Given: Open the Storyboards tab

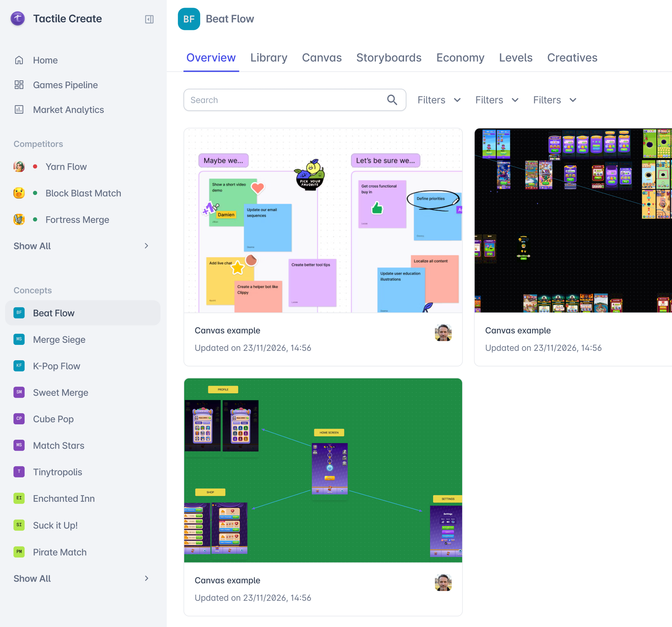Looking at the screenshot, I should pos(389,58).
